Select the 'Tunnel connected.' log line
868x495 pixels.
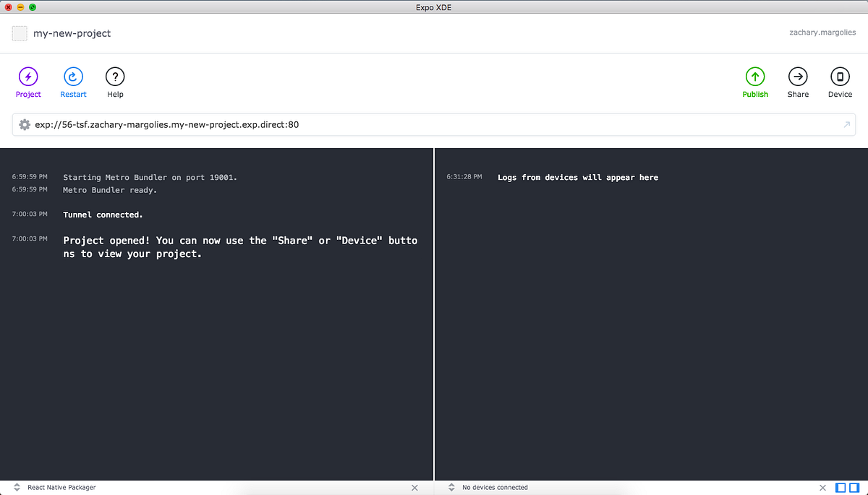point(103,215)
